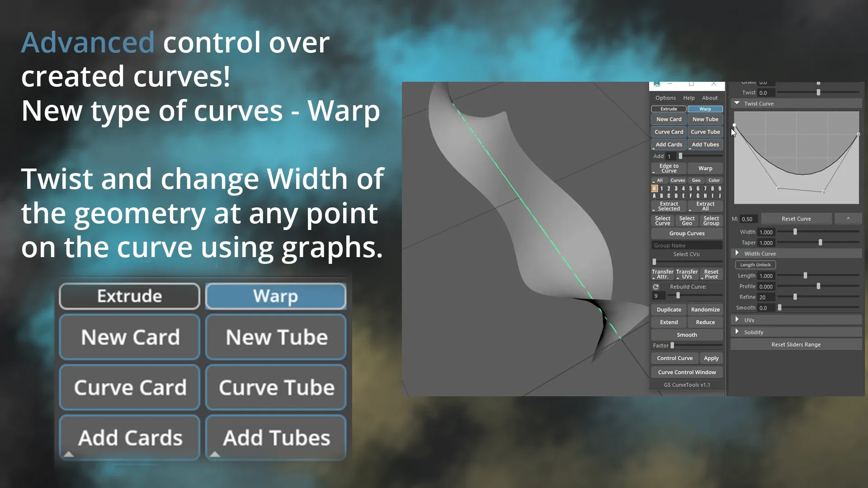Switch to the Color tab
Screen dimensions: 868x488
click(715, 180)
